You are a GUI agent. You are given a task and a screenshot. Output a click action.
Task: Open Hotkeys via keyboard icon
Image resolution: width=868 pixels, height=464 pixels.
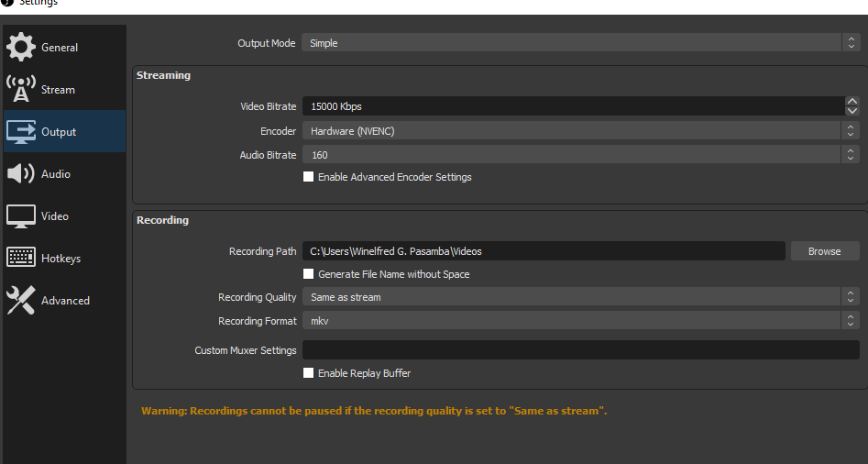(x=21, y=258)
